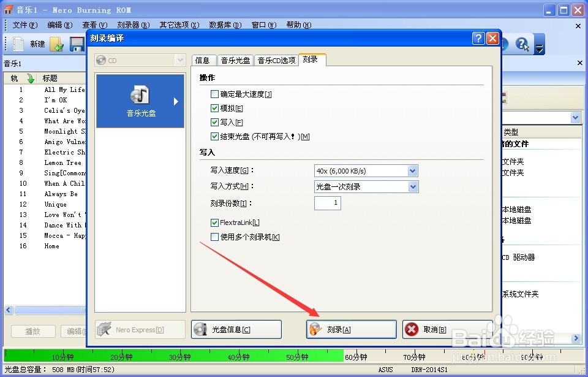The height and width of the screenshot is (377, 588).
Task: Toggle 结束光盘 (不可再写入) checkbox
Action: click(214, 136)
